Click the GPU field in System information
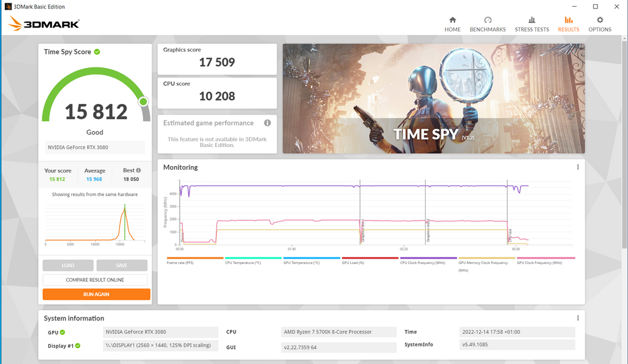628x364 pixels. pyautogui.click(x=160, y=332)
